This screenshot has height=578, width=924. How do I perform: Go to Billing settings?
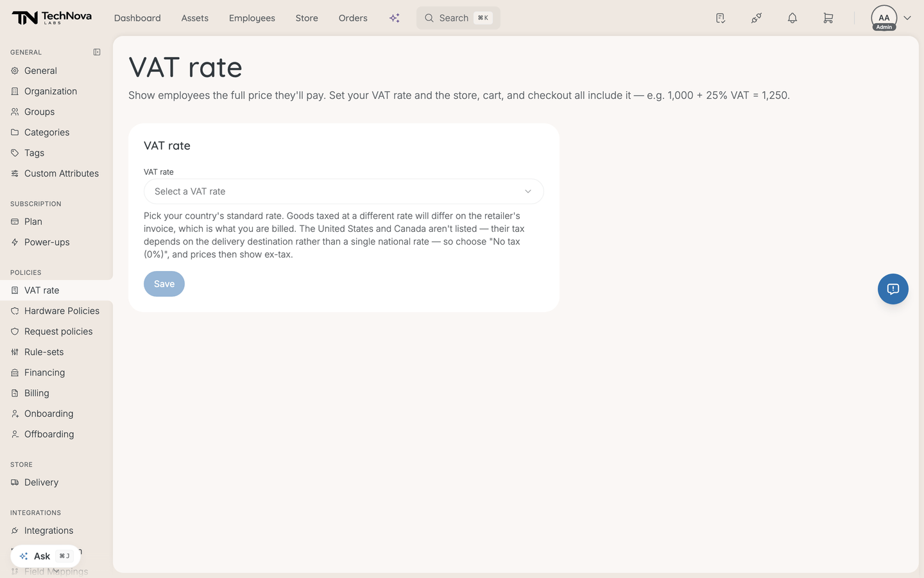pos(56,393)
